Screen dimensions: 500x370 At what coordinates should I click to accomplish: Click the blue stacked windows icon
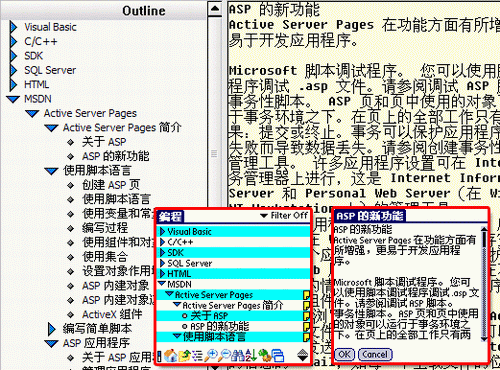(278, 356)
